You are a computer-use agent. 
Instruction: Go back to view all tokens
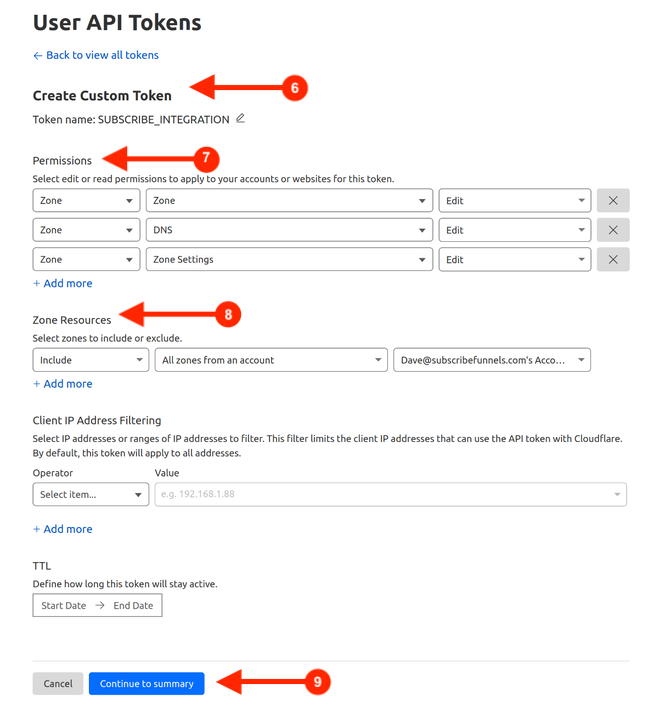(x=96, y=55)
